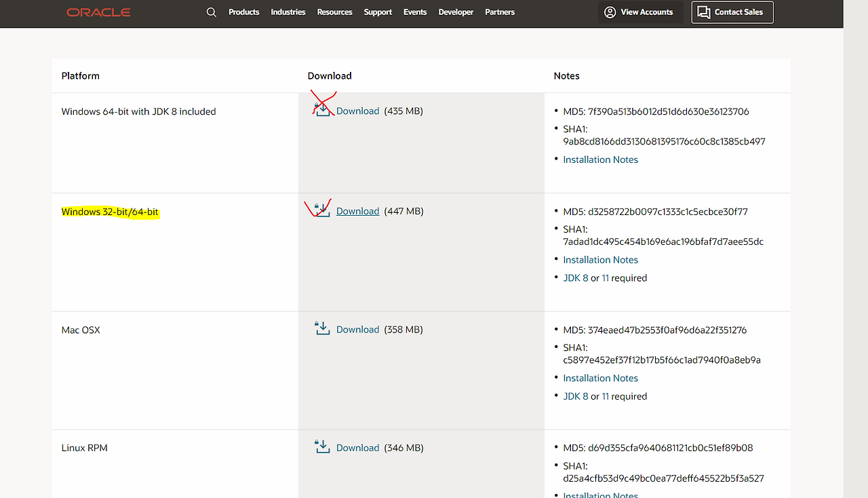
Task: Select the '(435 MB)' file size text
Action: click(x=403, y=111)
